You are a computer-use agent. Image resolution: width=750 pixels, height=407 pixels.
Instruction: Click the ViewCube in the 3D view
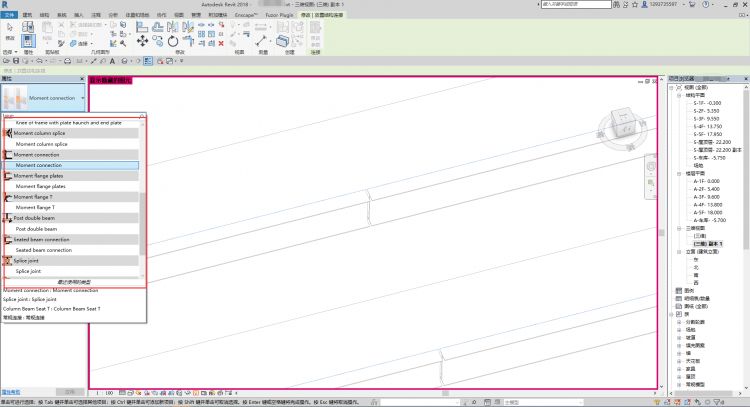624,123
